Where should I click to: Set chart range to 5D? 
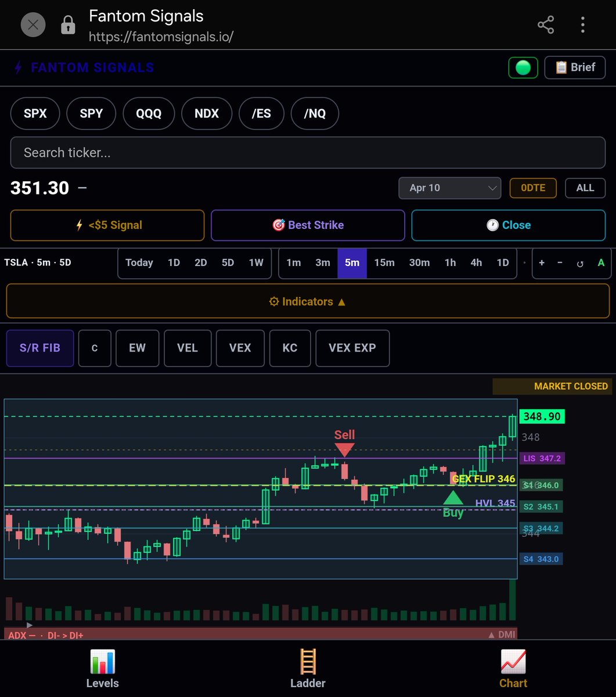point(228,263)
